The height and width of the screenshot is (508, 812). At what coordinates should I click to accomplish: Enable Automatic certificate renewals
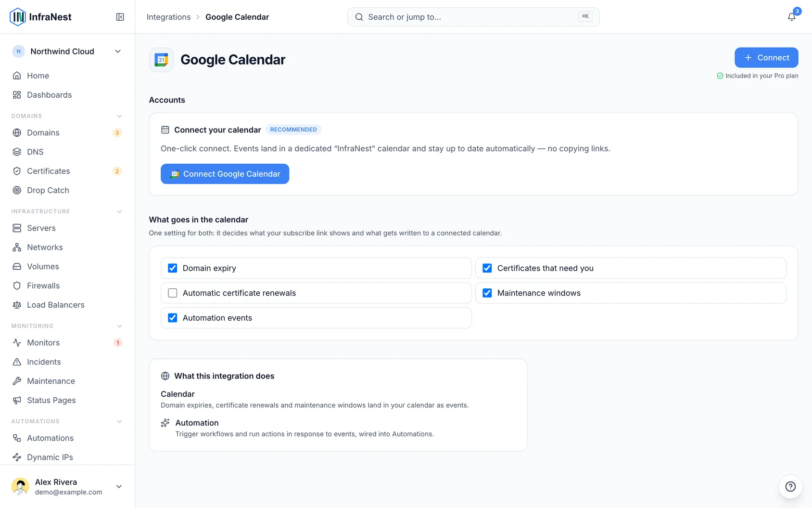[173, 293]
